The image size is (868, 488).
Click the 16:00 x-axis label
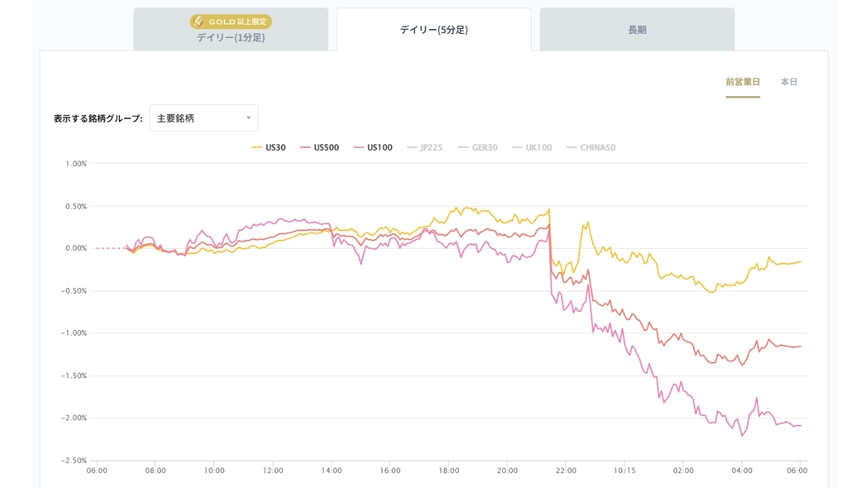tap(390, 470)
